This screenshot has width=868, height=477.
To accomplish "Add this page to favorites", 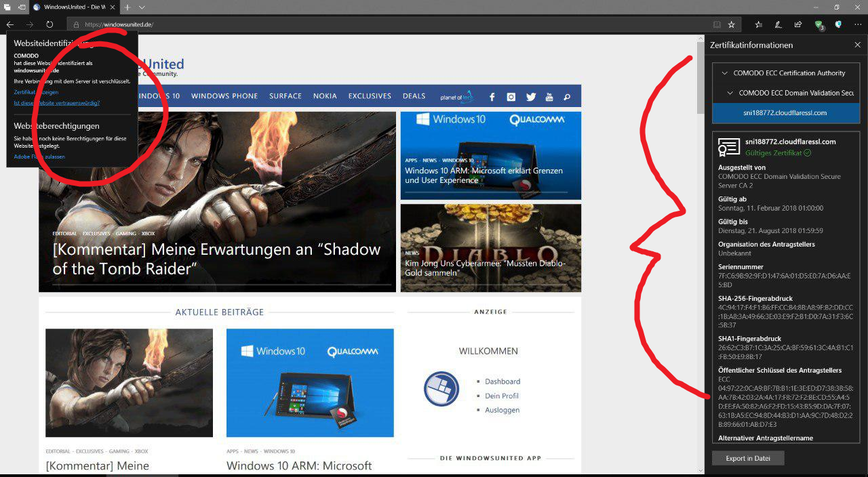I will [x=732, y=24].
